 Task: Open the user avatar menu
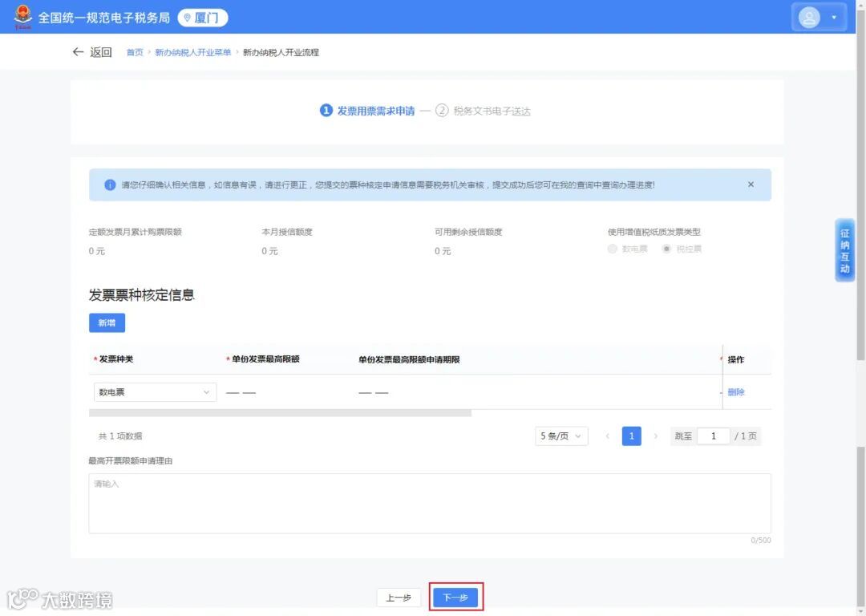[810, 16]
